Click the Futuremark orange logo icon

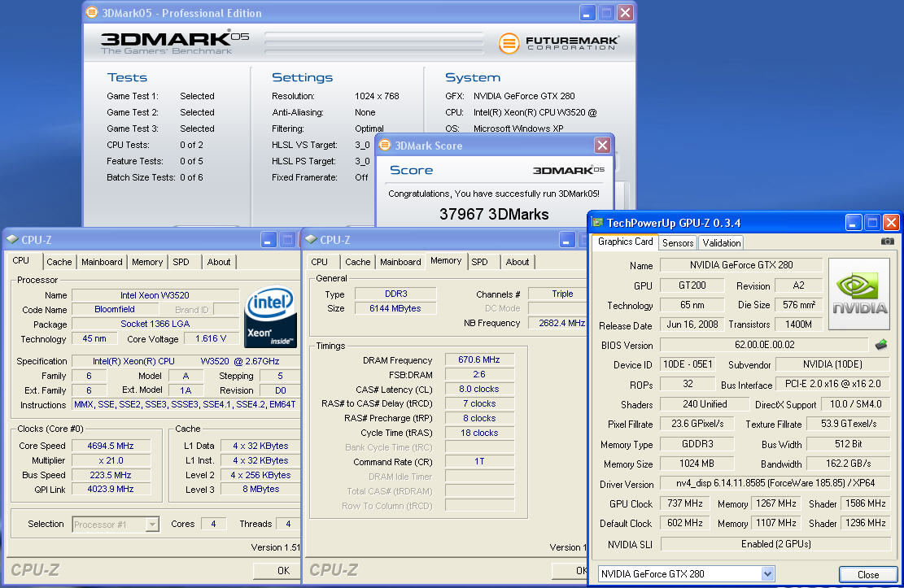(509, 43)
